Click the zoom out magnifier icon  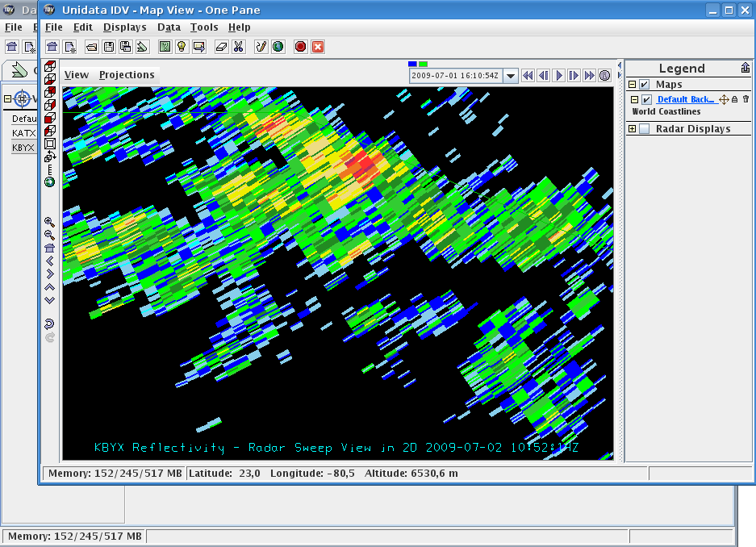[50, 235]
